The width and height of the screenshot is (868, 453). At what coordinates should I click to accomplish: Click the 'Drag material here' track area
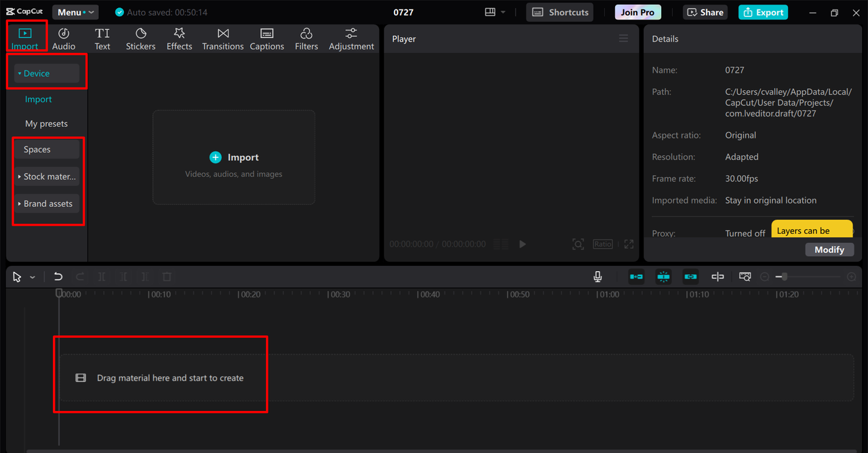point(456,378)
